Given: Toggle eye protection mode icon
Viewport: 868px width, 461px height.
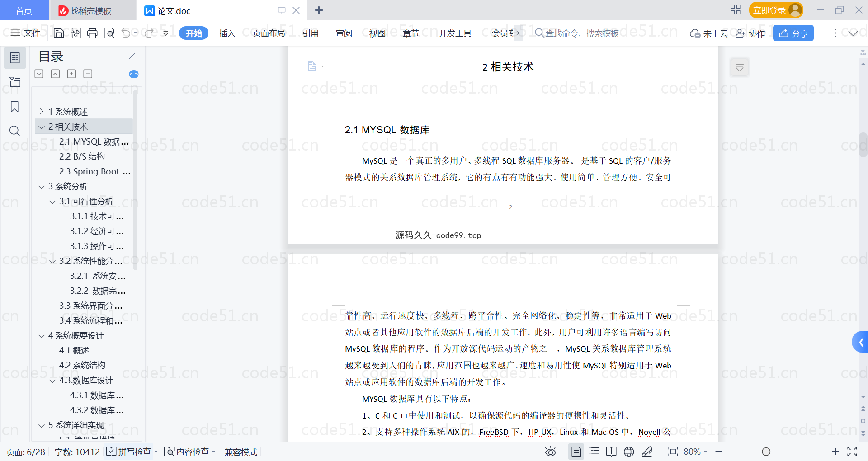Looking at the screenshot, I should [551, 452].
